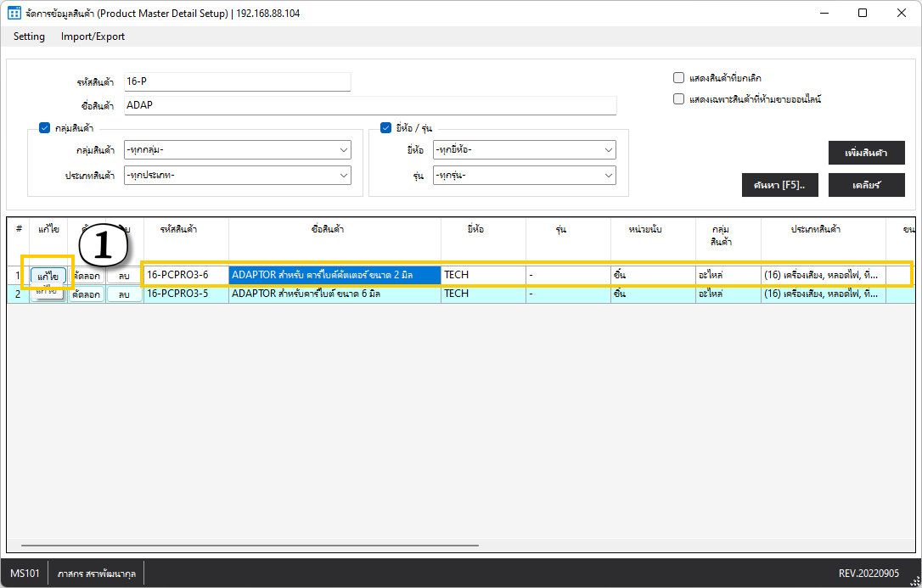Click แก้ไข button for 16-PCPRO3-6 row
Image resolution: width=922 pixels, height=588 pixels.
pos(48,276)
